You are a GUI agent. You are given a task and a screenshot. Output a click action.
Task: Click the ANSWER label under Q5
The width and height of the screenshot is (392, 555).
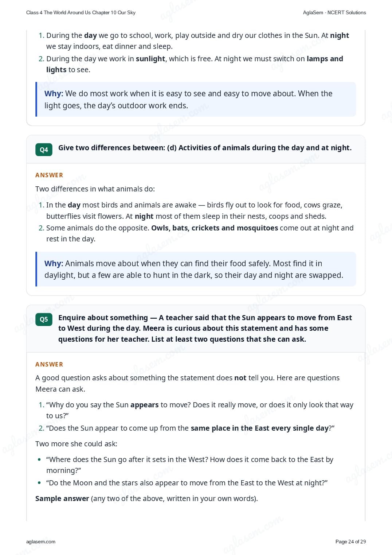49,364
